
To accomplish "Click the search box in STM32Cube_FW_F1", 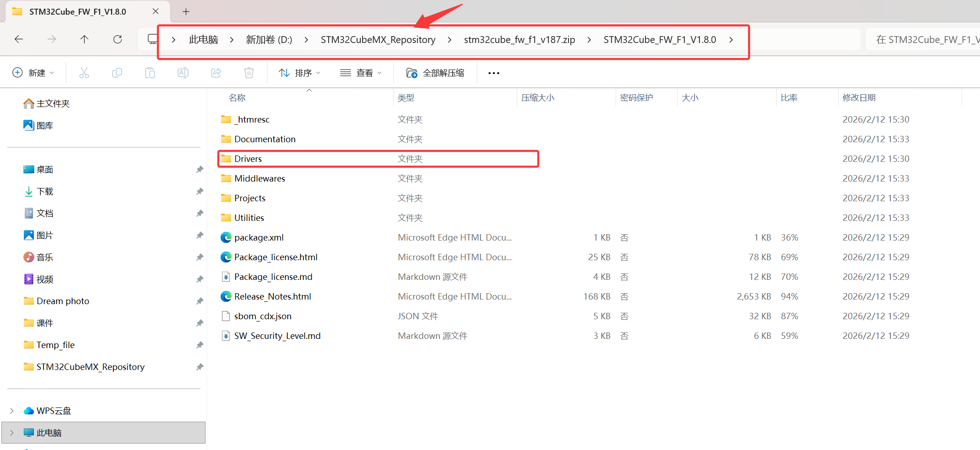I will (x=923, y=40).
